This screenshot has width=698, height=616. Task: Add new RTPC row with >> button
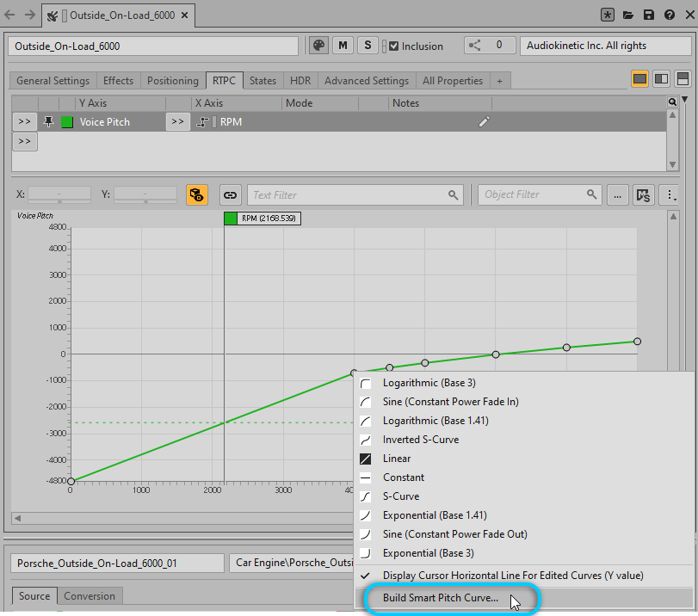click(x=24, y=141)
